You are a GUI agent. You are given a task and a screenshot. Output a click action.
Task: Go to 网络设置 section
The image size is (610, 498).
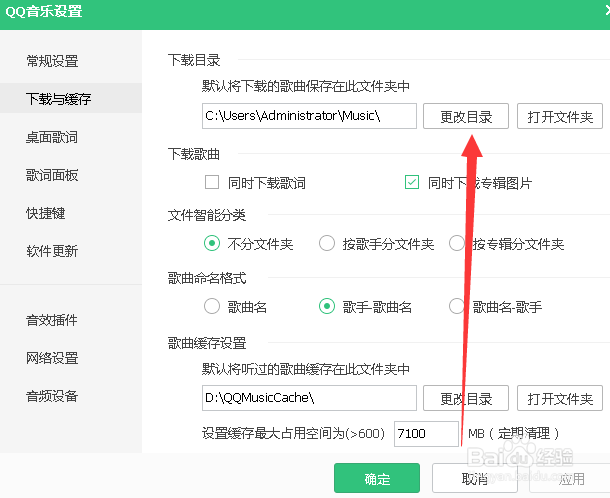click(52, 358)
